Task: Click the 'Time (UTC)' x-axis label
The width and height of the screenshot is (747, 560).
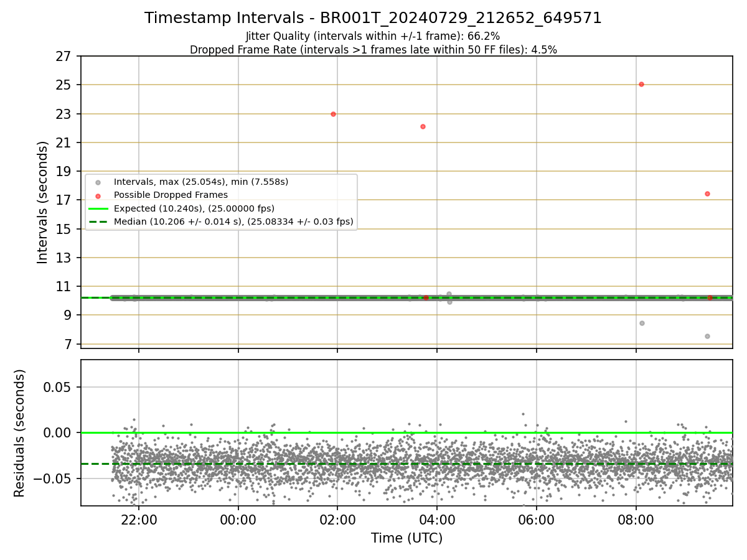Action: point(406,538)
